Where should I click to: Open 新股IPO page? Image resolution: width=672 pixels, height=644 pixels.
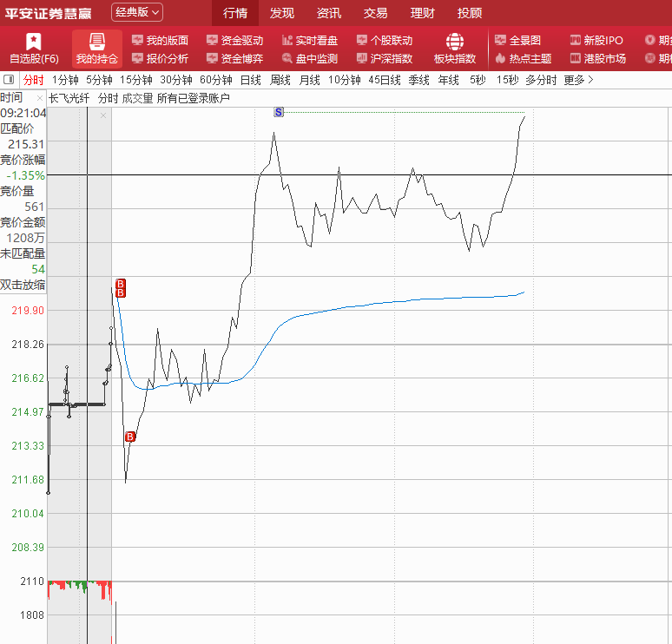pos(596,40)
